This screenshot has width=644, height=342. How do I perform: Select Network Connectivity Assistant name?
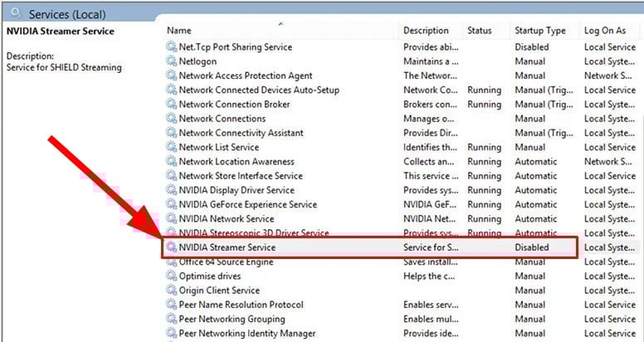[x=242, y=133]
